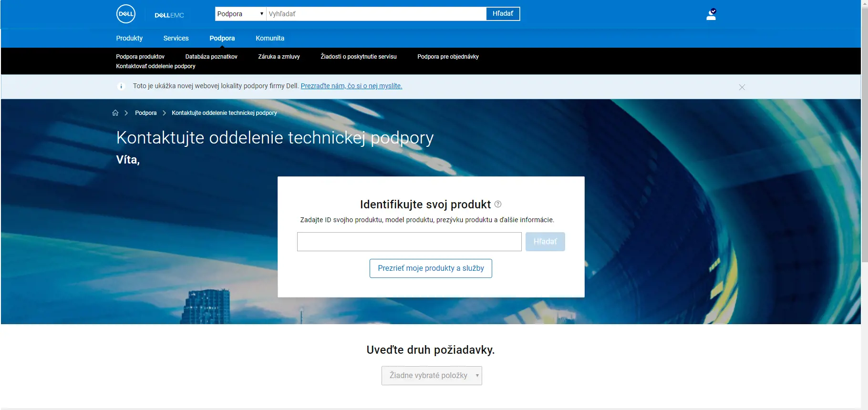The height and width of the screenshot is (410, 868).
Task: Open Podpora pre objednávky
Action: [448, 57]
